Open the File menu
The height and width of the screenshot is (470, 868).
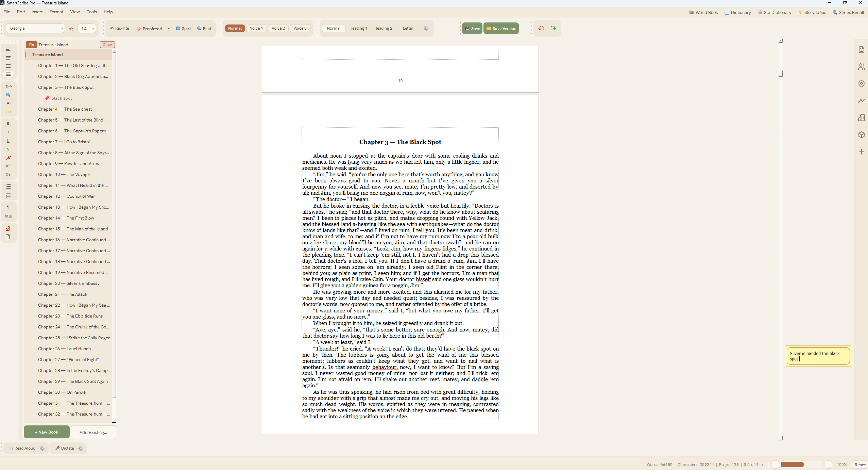7,12
